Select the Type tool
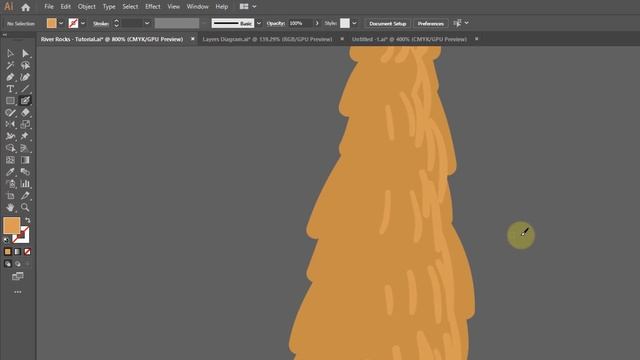This screenshot has height=360, width=640. point(10,89)
